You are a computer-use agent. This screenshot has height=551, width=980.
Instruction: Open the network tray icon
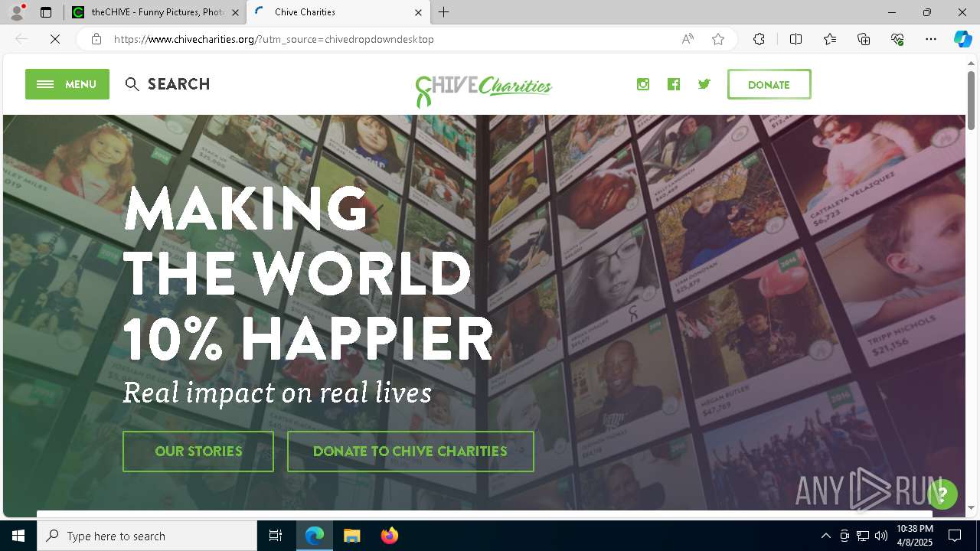(x=863, y=536)
